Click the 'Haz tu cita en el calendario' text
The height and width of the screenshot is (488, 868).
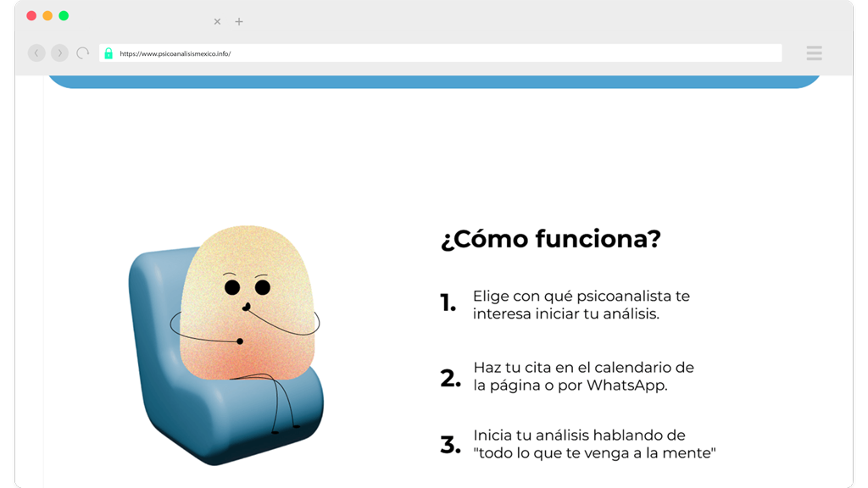[583, 376]
